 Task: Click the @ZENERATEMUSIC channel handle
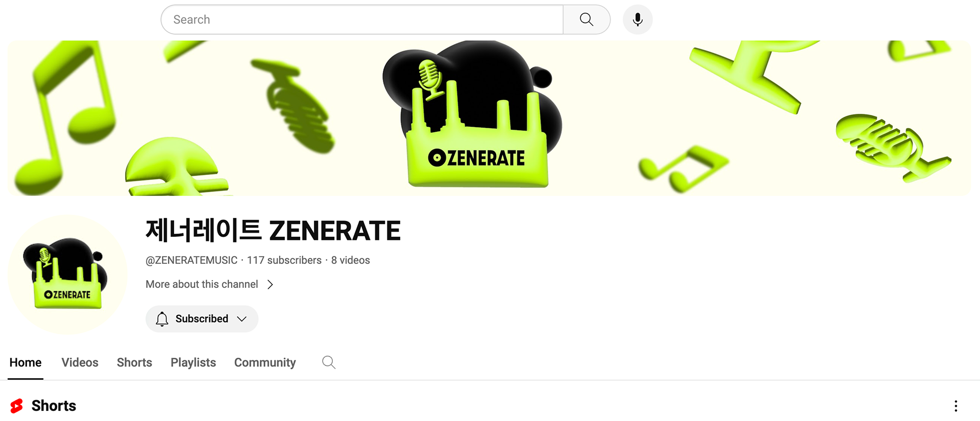click(191, 260)
